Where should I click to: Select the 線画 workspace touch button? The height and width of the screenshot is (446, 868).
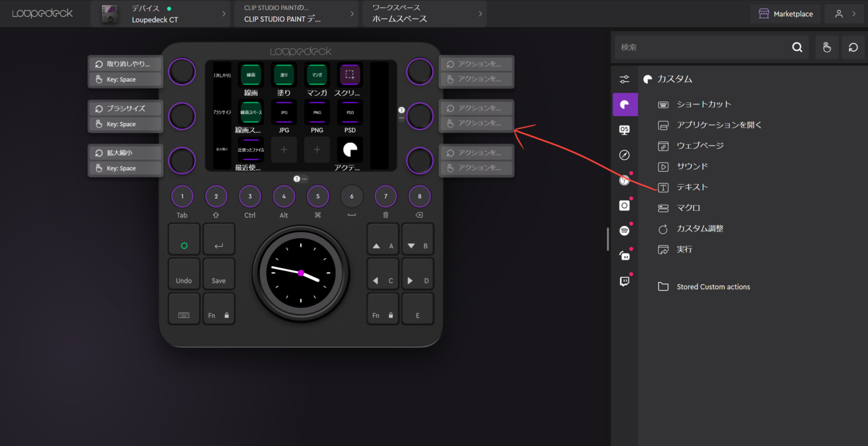[x=250, y=75]
